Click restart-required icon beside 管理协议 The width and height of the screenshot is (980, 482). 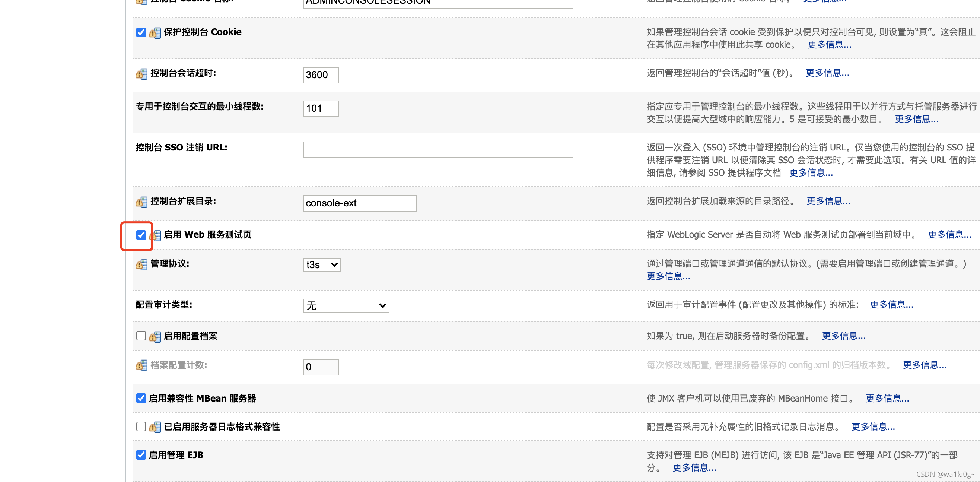[141, 264]
